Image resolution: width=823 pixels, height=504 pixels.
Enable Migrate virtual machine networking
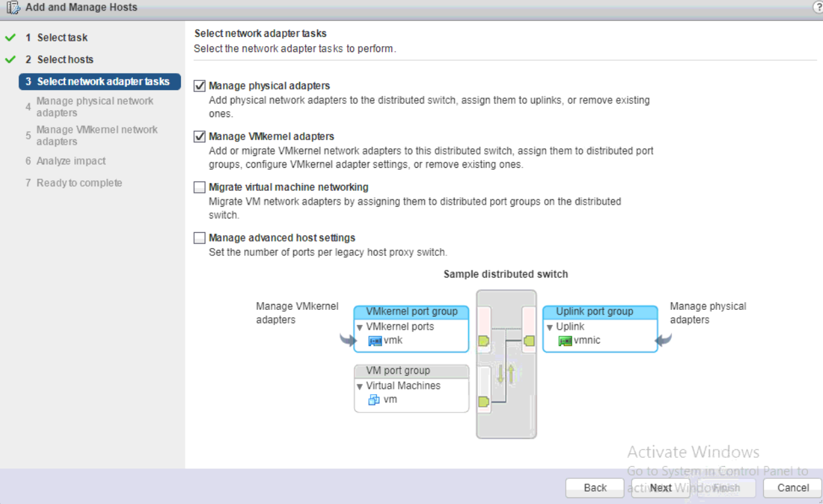click(x=199, y=188)
